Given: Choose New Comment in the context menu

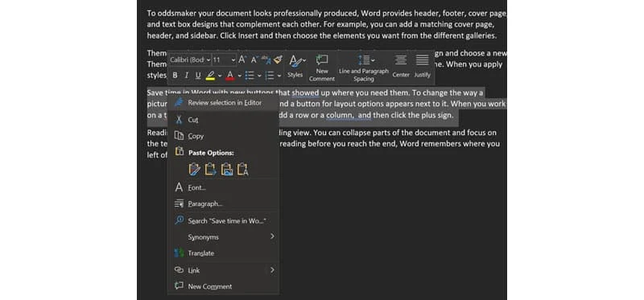Looking at the screenshot, I should click(224, 286).
